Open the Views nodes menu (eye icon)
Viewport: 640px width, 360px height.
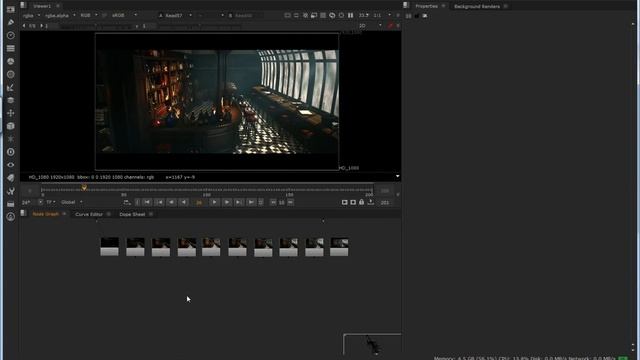coord(11,165)
